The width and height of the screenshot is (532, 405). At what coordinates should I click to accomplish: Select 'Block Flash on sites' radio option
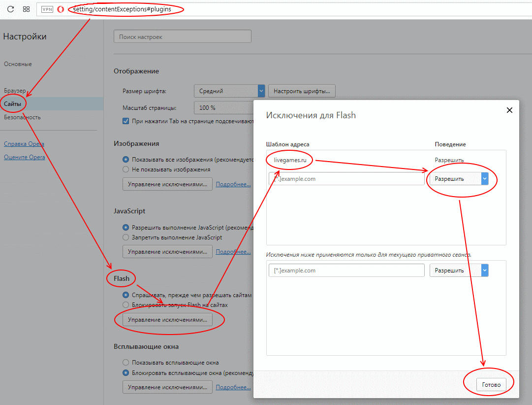125,305
